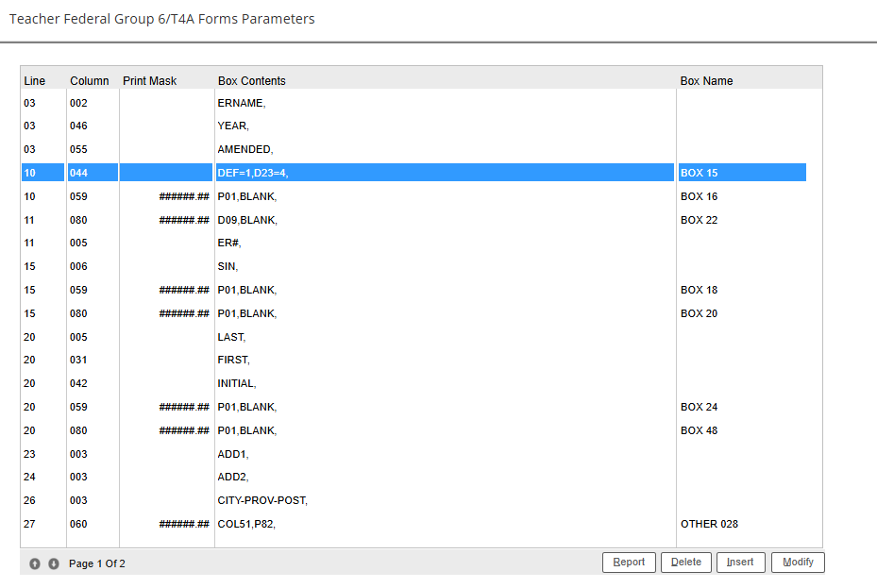
Task: Click the page down arrow icon
Action: click(x=54, y=563)
